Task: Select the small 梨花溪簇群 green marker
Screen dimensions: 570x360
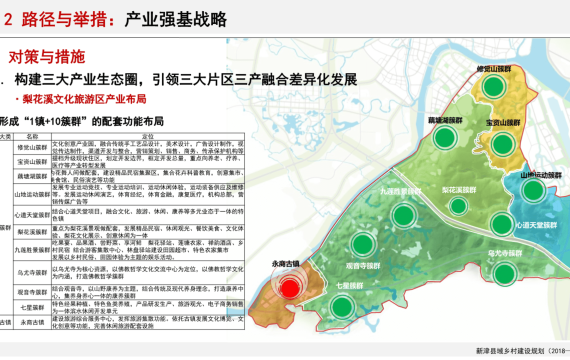Action: (x=458, y=206)
